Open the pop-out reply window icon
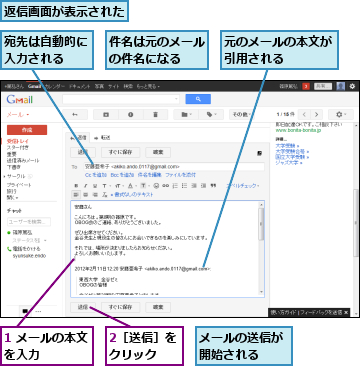 pos(259,153)
